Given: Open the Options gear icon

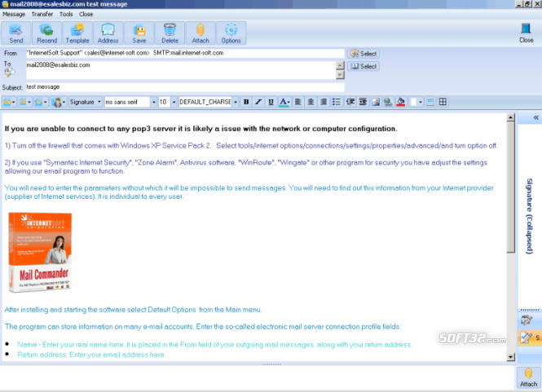Looking at the screenshot, I should 231,33.
